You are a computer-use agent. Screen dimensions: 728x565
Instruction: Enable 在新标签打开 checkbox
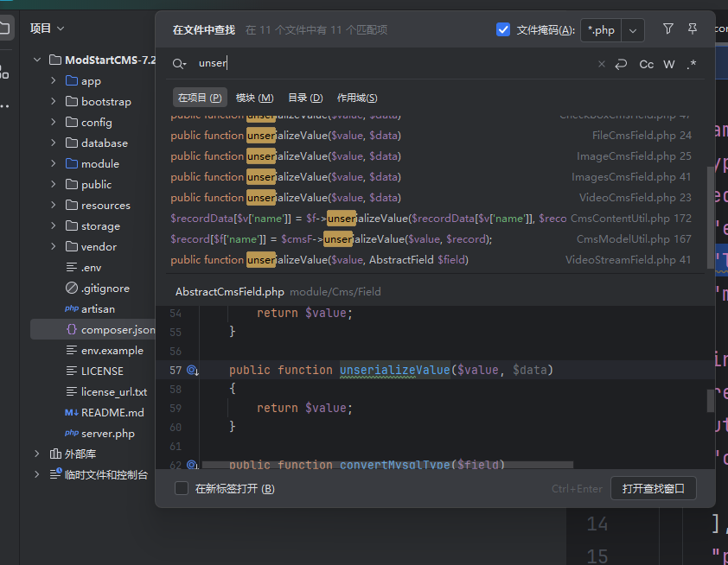coord(182,488)
